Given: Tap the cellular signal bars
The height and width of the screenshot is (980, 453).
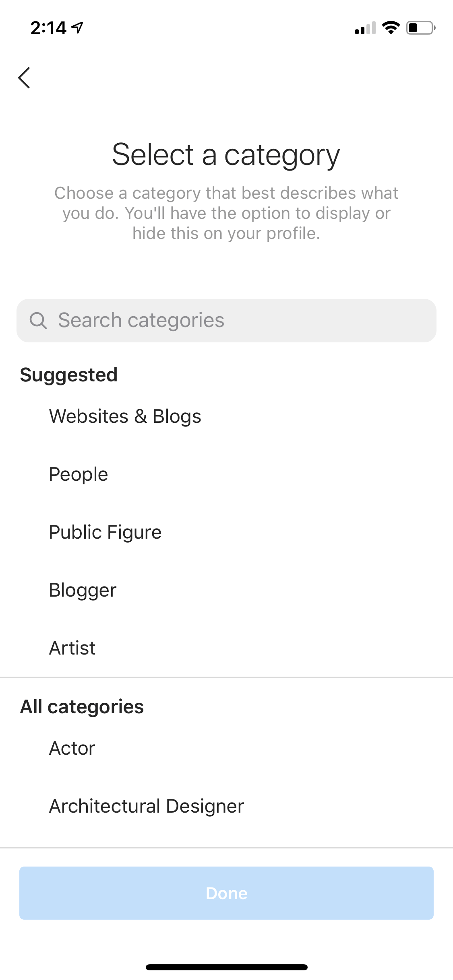Looking at the screenshot, I should coord(365,28).
